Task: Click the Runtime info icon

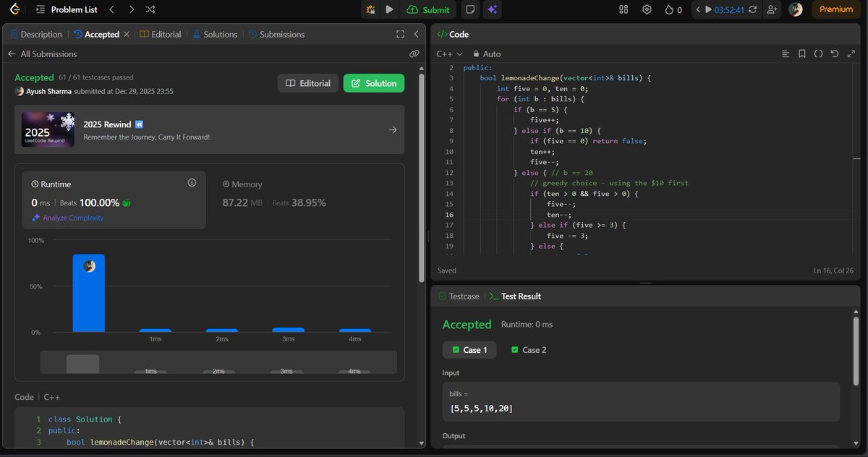Action: point(192,183)
